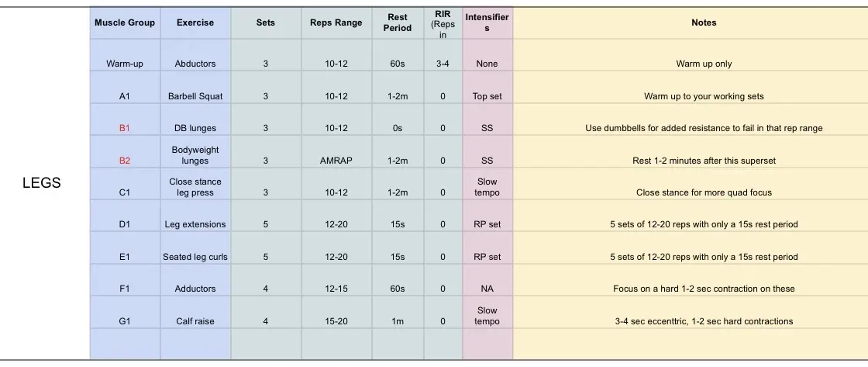The width and height of the screenshot is (868, 367).
Task: Select the Top set intensifier cell
Action: click(x=487, y=96)
